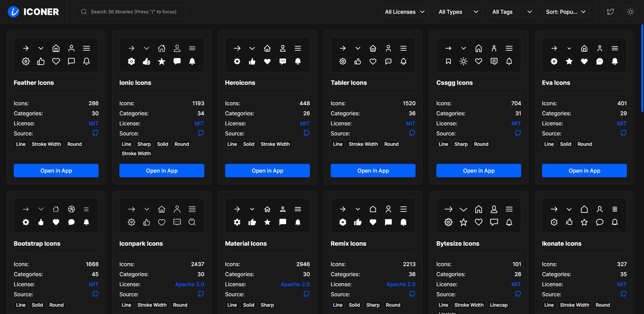Click the page vertical scrollbar
The height and width of the screenshot is (314, 644).
642,68
